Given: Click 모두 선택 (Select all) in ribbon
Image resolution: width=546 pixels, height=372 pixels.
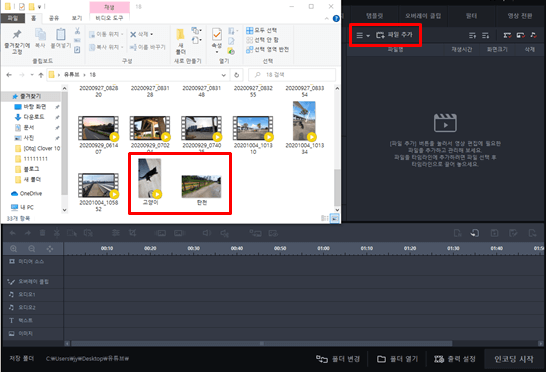Looking at the screenshot, I should click(262, 30).
